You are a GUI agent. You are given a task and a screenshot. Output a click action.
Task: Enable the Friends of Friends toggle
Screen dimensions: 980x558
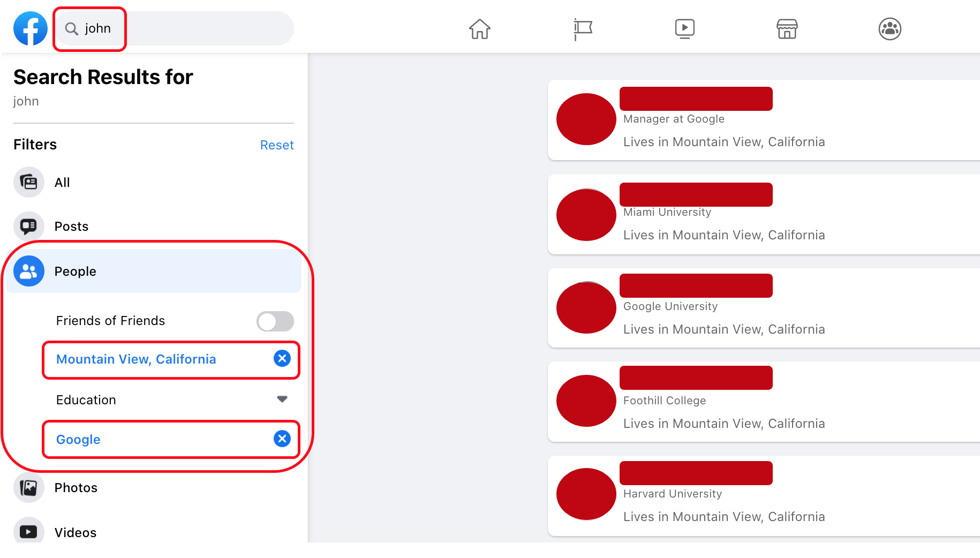tap(275, 321)
